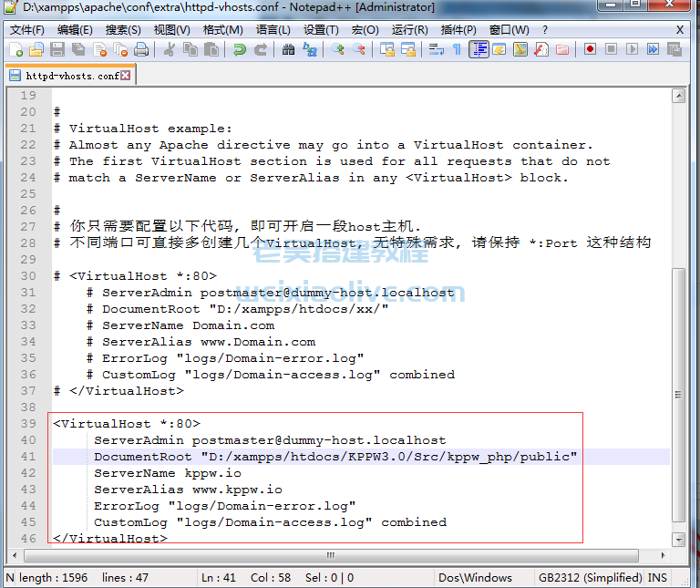Redo edit with gray arrow icon
This screenshot has height=588, width=700.
[261, 49]
